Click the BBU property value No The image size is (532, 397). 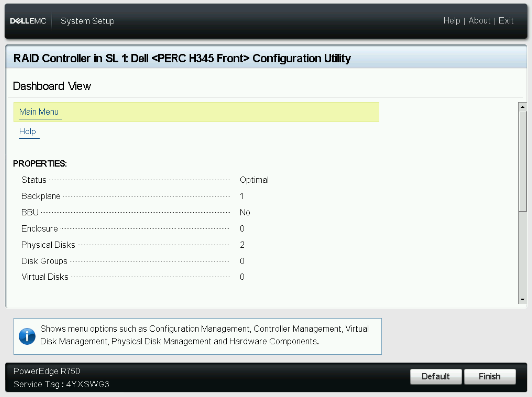point(245,212)
